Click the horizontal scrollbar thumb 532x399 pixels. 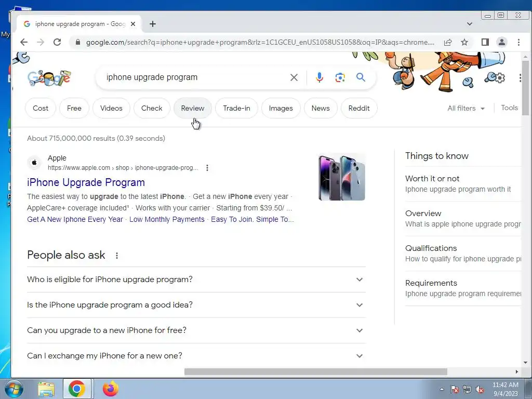click(315, 372)
